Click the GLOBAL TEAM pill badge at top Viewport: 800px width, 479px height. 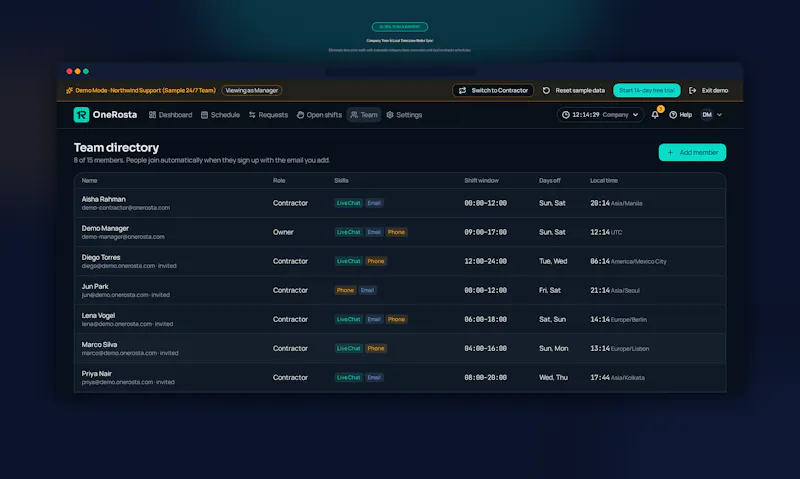tap(399, 27)
